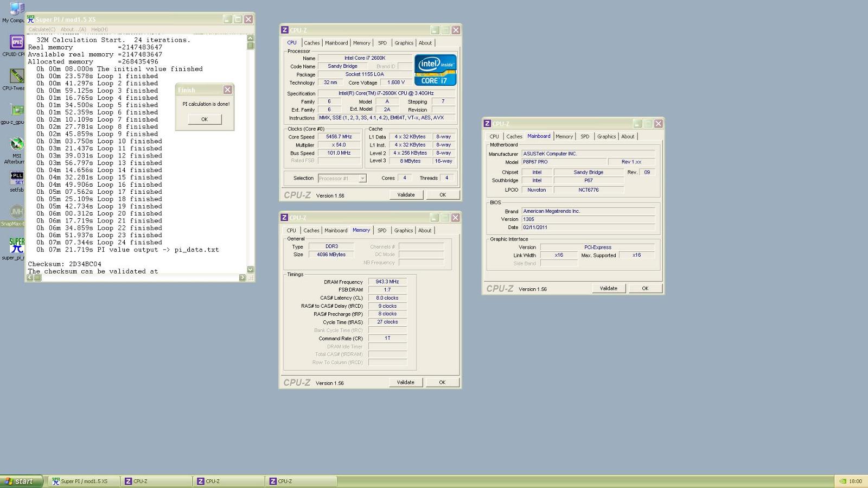Screen dimensions: 868x488
Task: Click the Core Speed value 5456.7 MHz
Action: pyautogui.click(x=339, y=137)
